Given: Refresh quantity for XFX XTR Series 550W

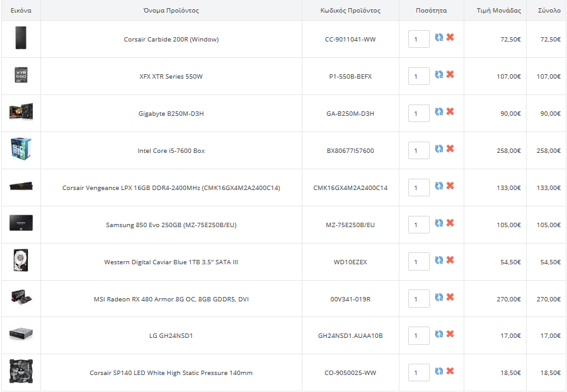Looking at the screenshot, I should [x=438, y=74].
